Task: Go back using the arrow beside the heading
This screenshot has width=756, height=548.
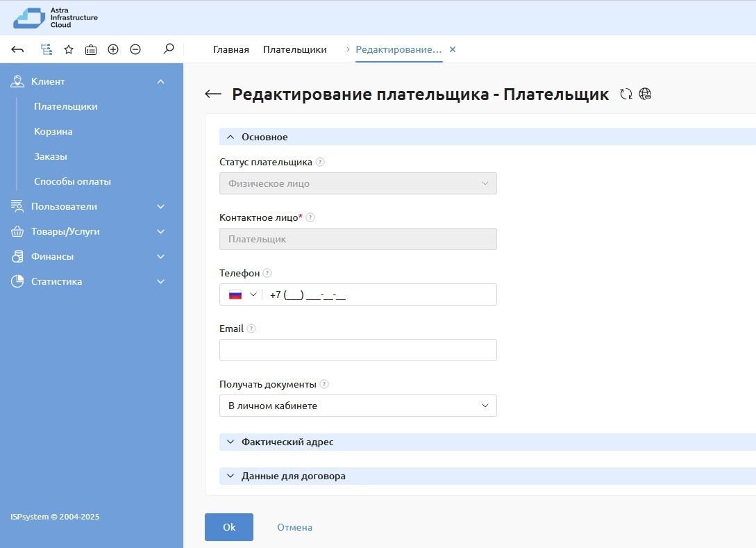Action: pos(213,94)
